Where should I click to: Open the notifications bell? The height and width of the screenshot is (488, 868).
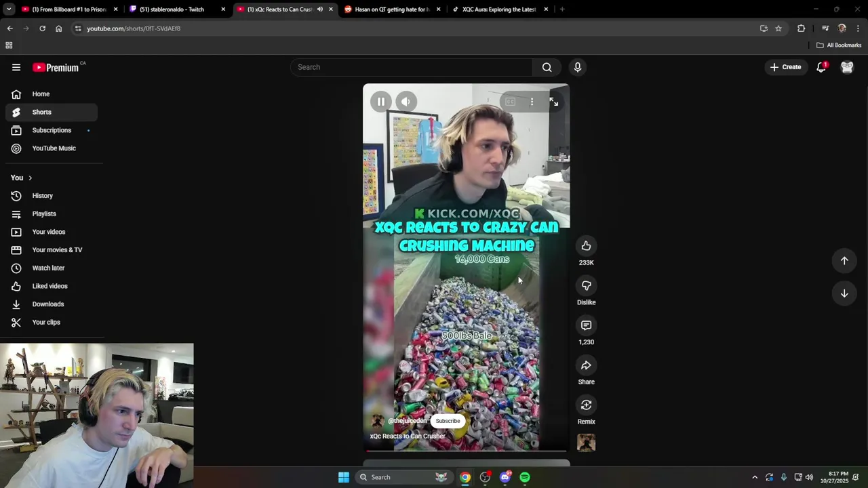pyautogui.click(x=821, y=67)
